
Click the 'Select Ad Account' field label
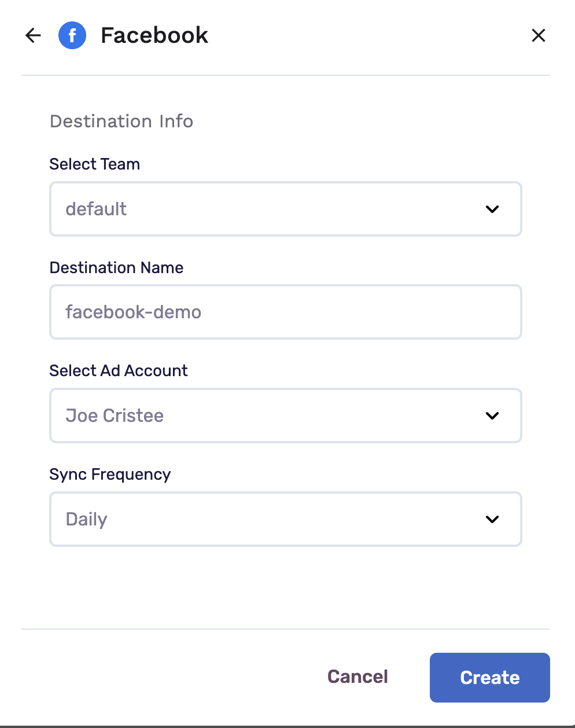pos(119,370)
